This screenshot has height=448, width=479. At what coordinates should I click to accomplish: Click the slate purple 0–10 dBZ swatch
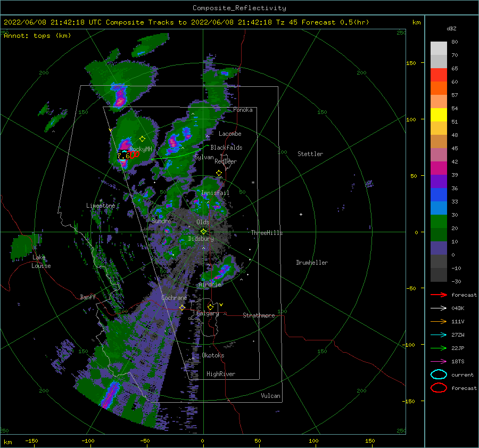tap(439, 248)
